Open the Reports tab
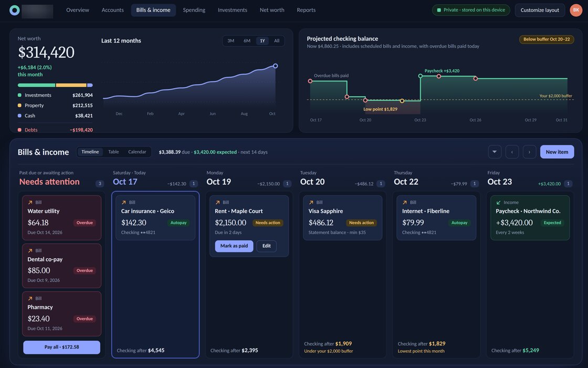This screenshot has height=368, width=588. click(x=306, y=10)
